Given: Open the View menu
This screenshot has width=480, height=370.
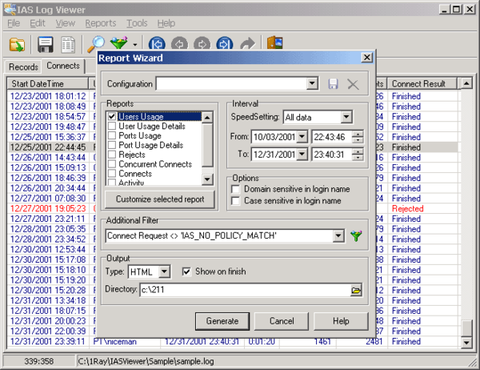Looking at the screenshot, I should [x=65, y=23].
